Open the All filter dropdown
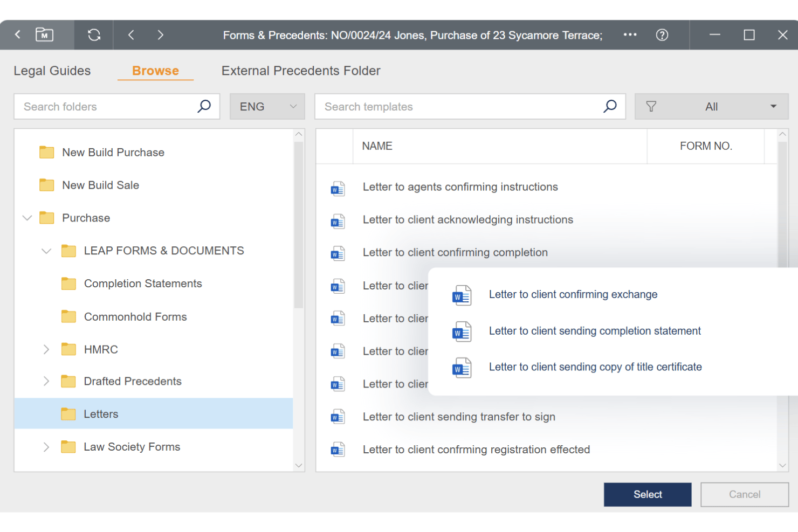Viewport: 798px width, 532px height. click(x=711, y=106)
